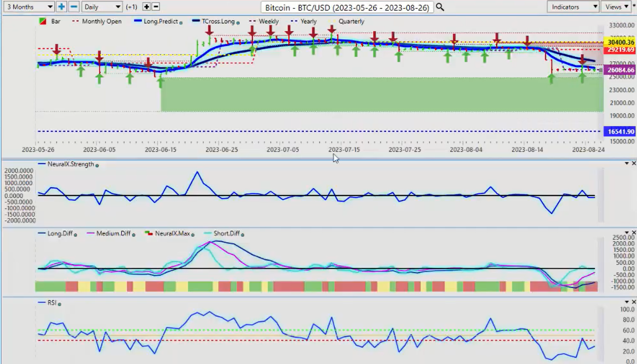Click the settings dot beside TCross.Long
This screenshot has width=637, height=364.
(x=238, y=22)
